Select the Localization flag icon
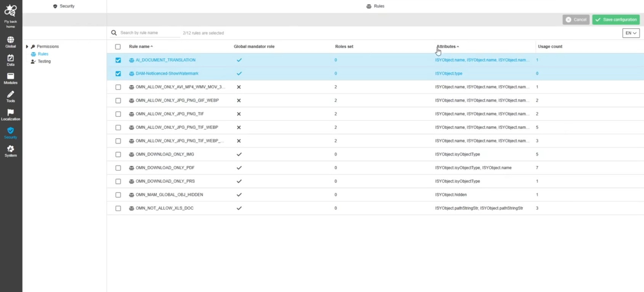Screen dimensions: 644x292 (x=11, y=113)
